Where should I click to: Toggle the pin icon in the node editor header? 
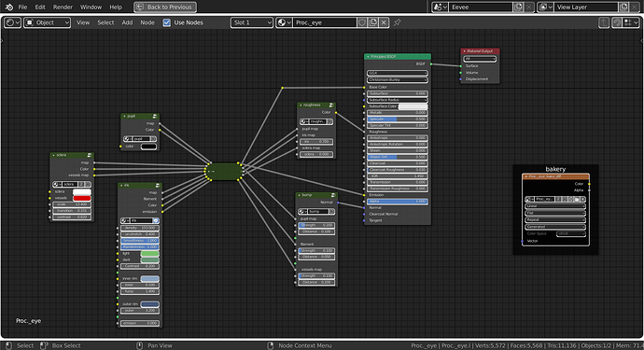(x=397, y=22)
